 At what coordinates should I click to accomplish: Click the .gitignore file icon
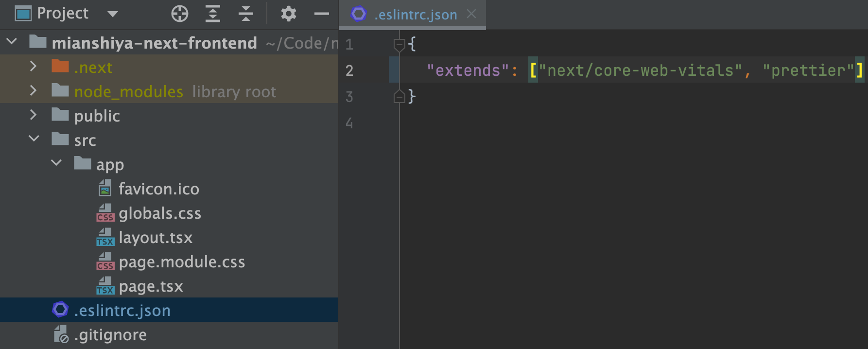tap(61, 334)
